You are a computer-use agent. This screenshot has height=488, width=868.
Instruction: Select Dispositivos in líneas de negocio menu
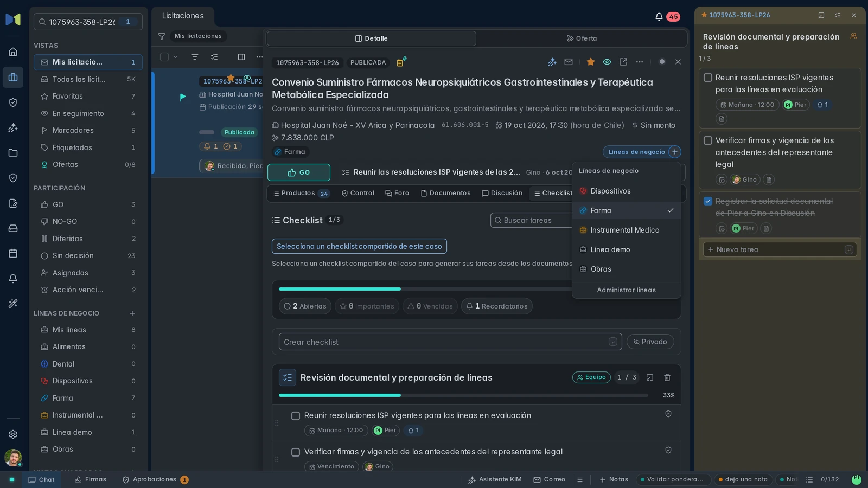click(x=627, y=191)
